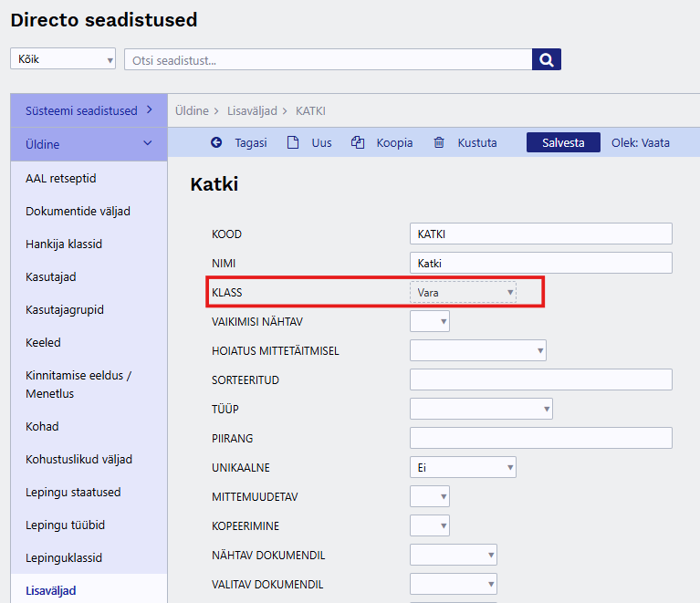Expand Süsteemi seadistused sidebar section

(x=89, y=110)
